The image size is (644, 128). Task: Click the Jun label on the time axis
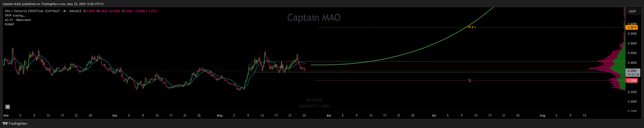tap(329, 115)
